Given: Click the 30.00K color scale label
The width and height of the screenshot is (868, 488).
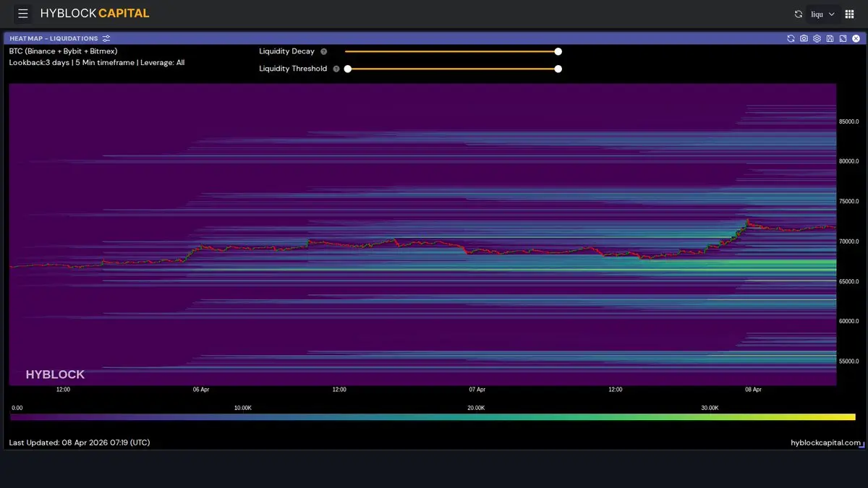Looking at the screenshot, I should 710,408.
